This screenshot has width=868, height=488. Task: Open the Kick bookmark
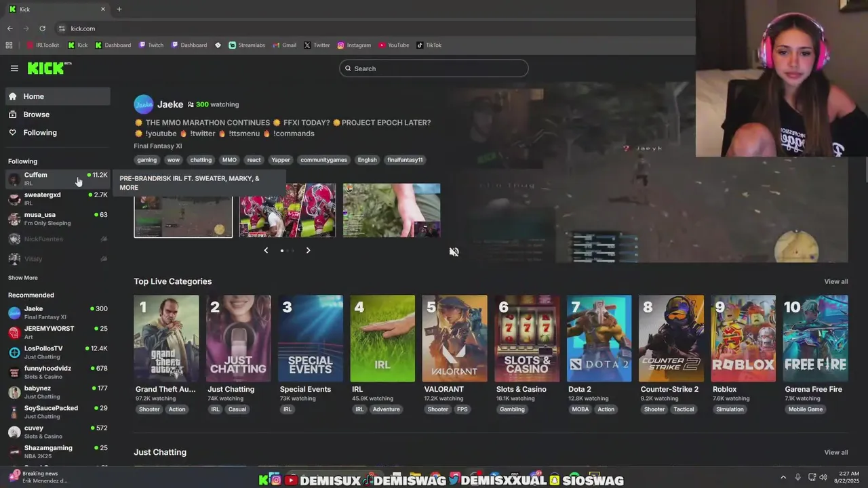click(x=77, y=45)
